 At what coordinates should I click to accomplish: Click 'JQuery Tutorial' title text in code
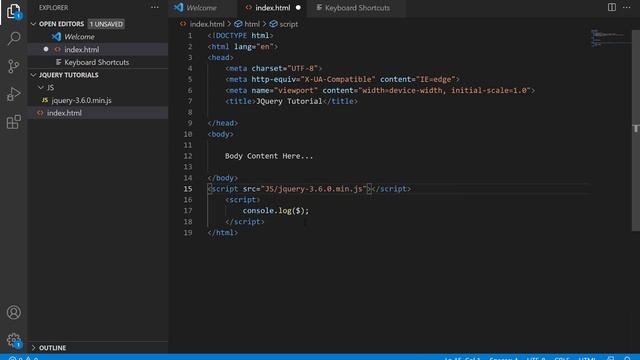(x=289, y=101)
